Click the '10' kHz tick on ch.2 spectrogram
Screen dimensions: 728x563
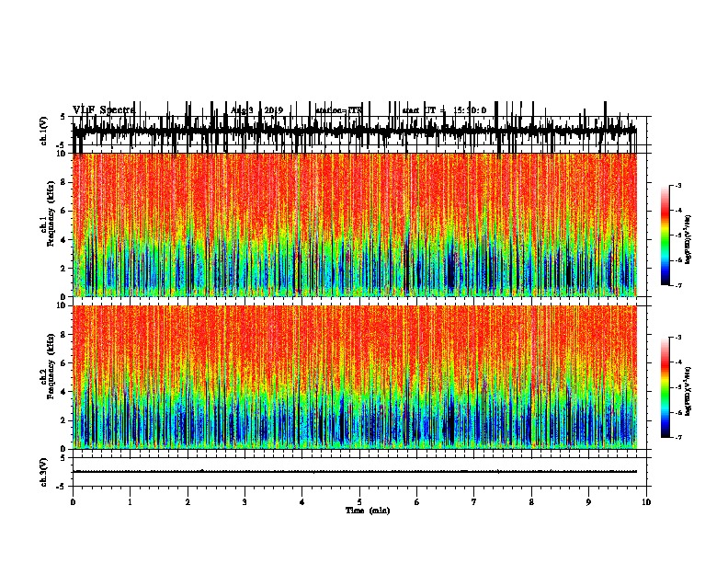pos(62,305)
